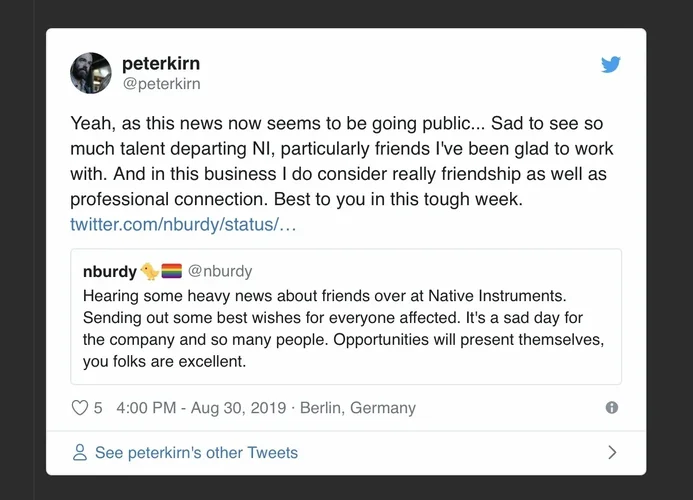This screenshot has height=500, width=693.
Task: Click the @nburdy handle in quoted tweet
Action: coord(220,271)
